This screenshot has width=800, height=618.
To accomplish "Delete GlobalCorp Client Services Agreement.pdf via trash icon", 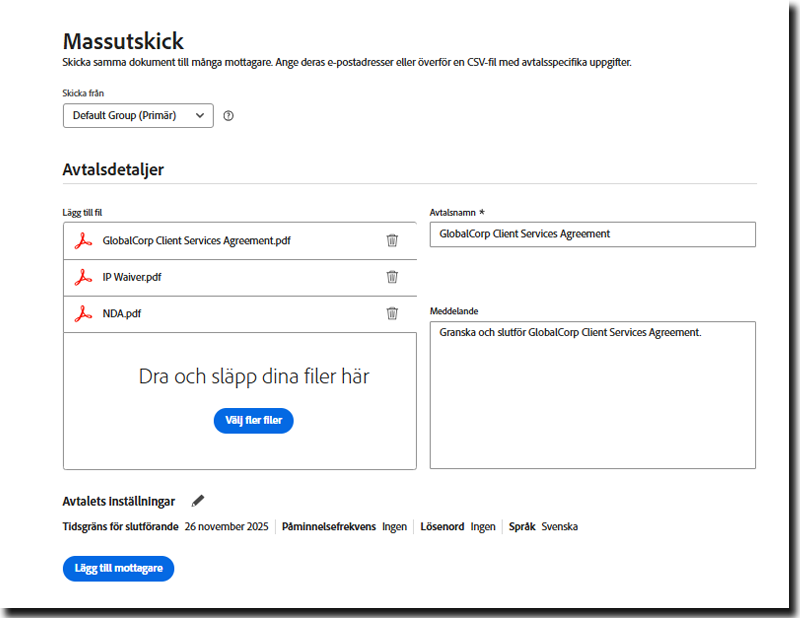I will click(x=392, y=240).
